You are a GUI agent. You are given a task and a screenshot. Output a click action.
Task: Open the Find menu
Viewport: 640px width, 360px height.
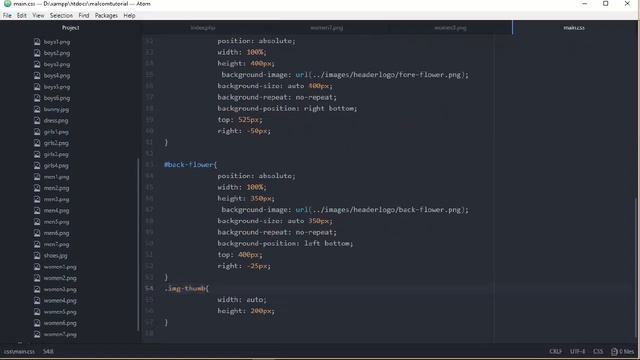(84, 16)
